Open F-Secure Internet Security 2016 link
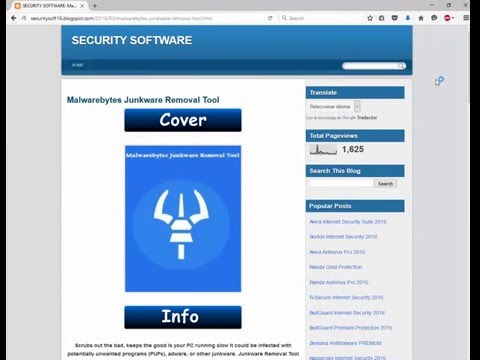This screenshot has height=360, width=480. 346,297
